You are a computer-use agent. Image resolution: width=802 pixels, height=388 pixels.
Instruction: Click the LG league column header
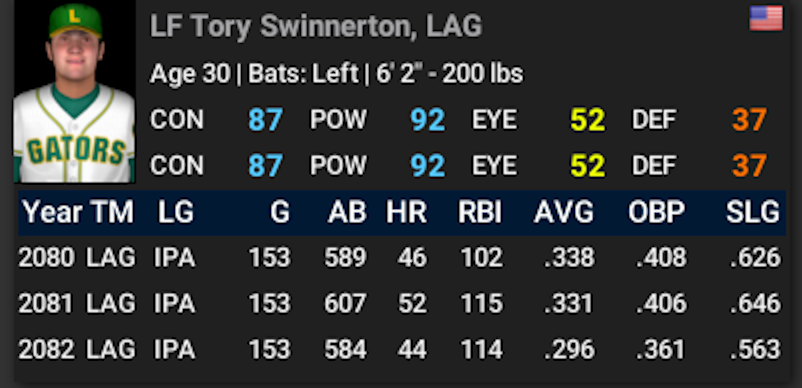pos(175,212)
